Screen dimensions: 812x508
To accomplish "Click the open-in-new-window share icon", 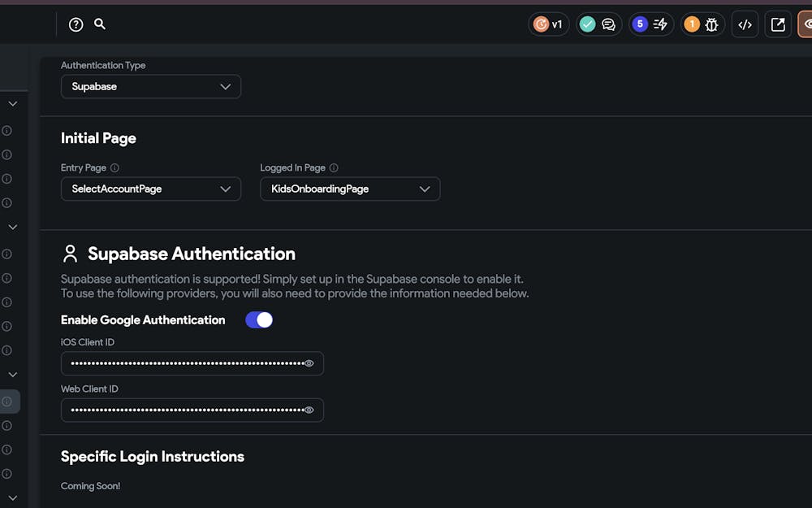I will click(778, 24).
